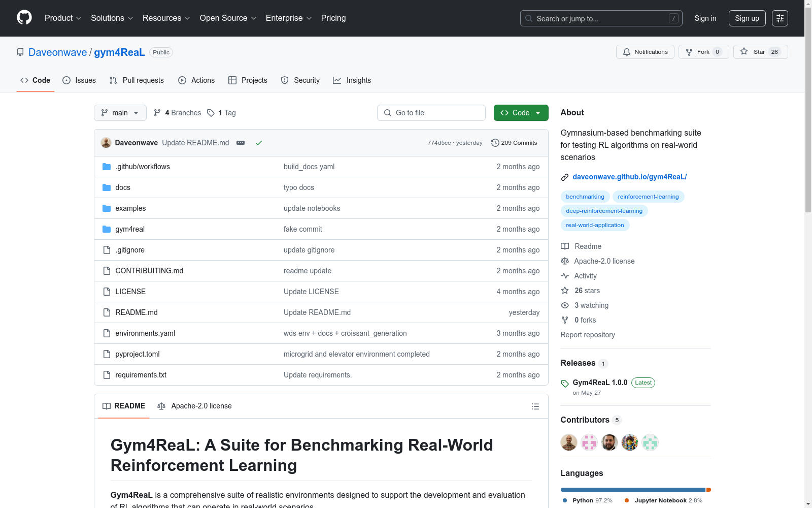
Task: Open the daveonwave.github.io/gym4ReaL/ link
Action: pos(630,177)
